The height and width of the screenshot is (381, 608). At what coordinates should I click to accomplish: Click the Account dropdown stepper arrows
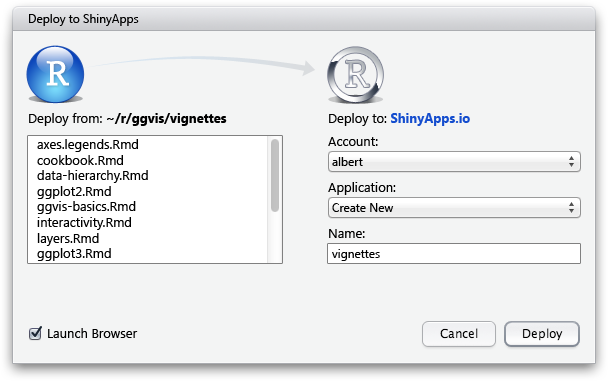[x=572, y=162]
